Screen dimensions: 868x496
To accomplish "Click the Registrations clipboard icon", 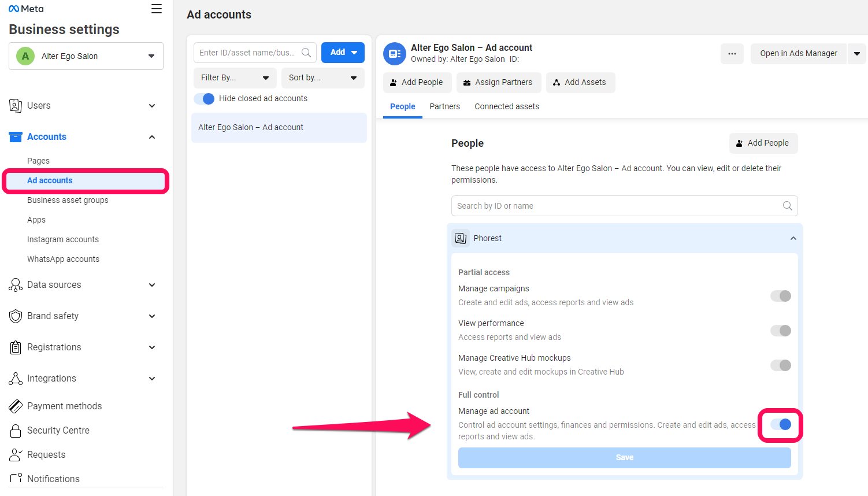I will click(16, 347).
